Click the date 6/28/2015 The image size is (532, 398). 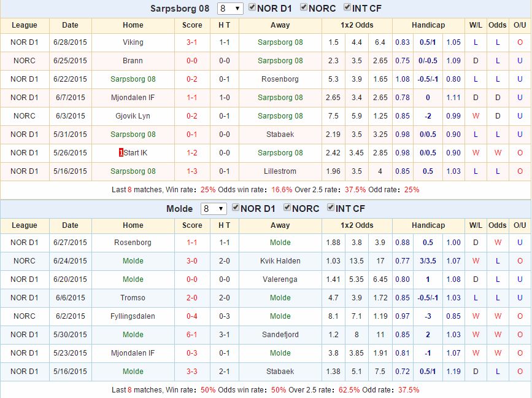70,42
